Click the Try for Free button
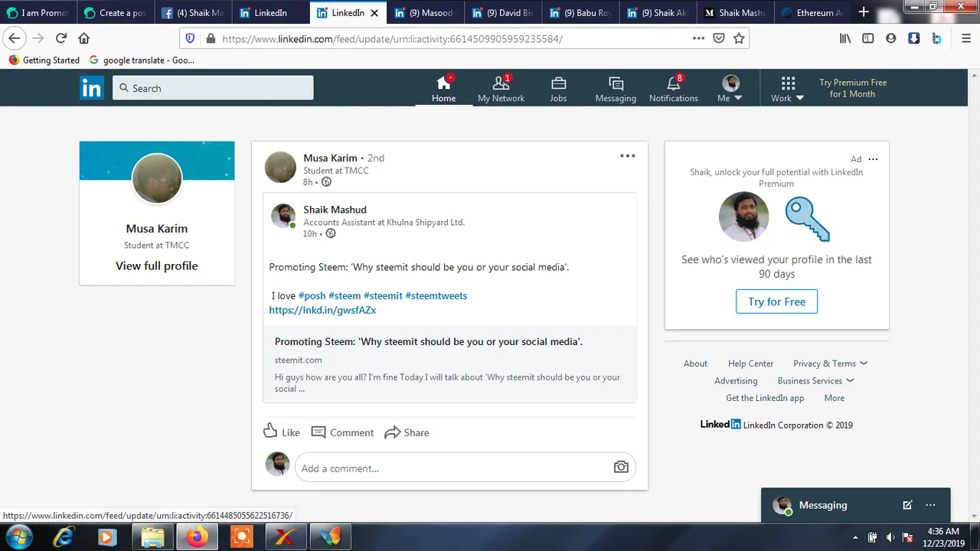Screen dimensions: 980x551 click(776, 302)
